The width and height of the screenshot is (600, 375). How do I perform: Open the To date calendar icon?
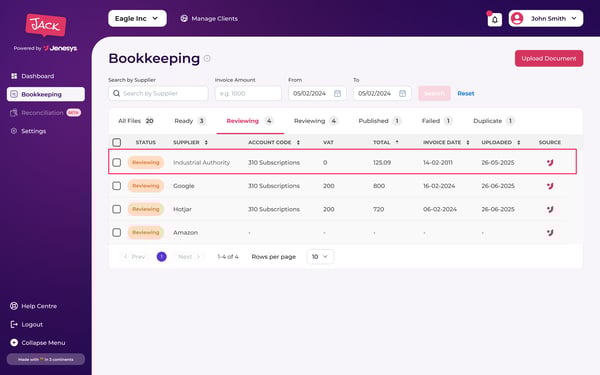point(402,93)
